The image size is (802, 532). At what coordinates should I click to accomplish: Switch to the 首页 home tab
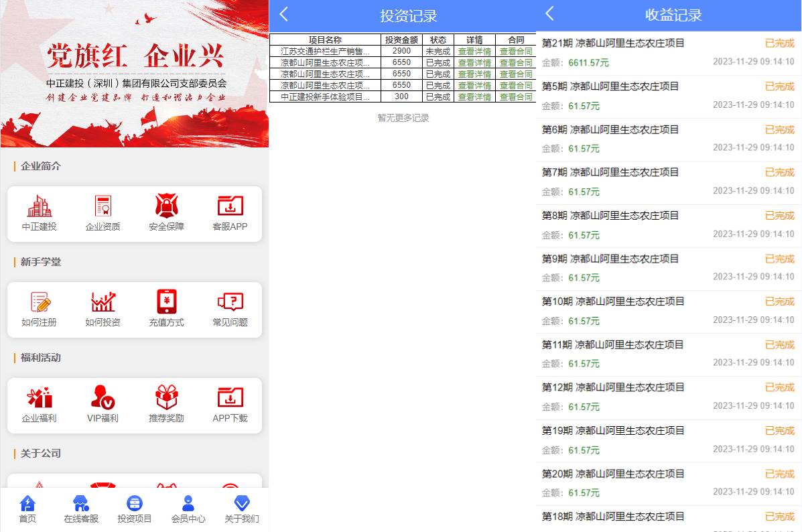27,510
